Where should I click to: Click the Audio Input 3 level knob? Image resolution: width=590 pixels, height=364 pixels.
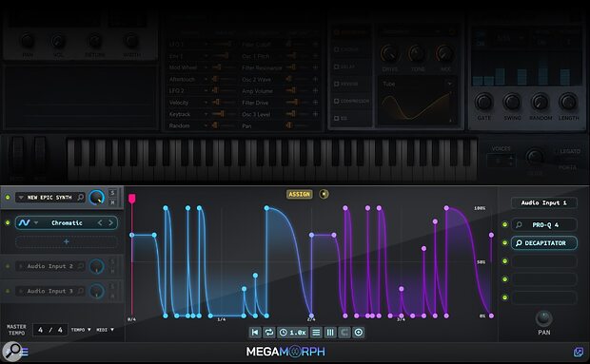click(x=97, y=291)
